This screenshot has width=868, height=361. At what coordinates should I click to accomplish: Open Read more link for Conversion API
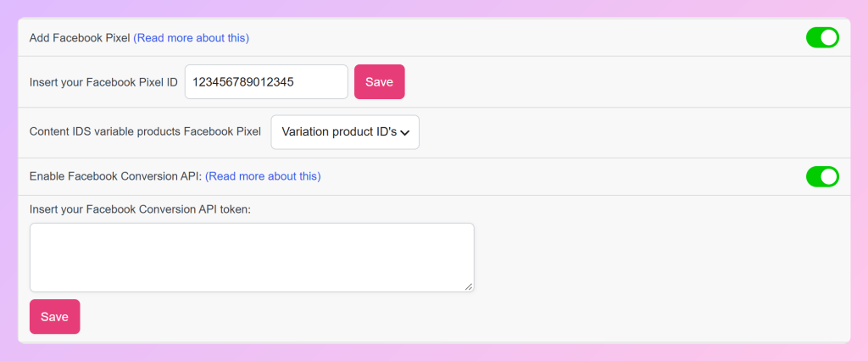pos(263,176)
